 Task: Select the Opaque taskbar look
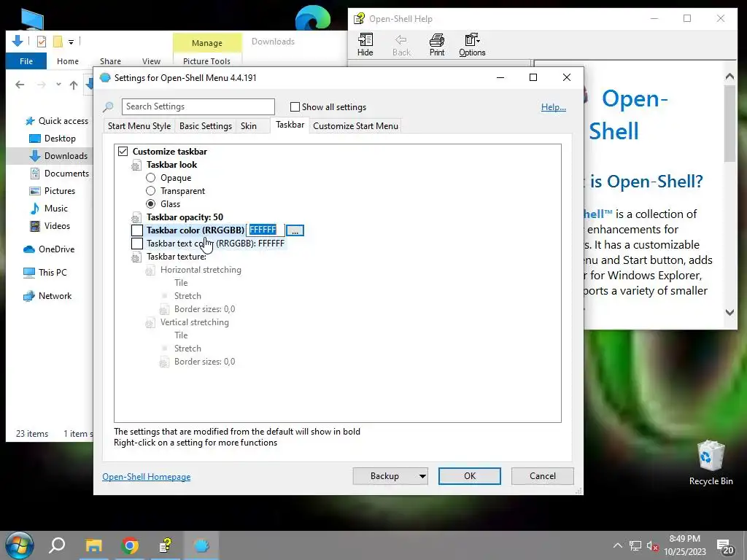tap(150, 178)
